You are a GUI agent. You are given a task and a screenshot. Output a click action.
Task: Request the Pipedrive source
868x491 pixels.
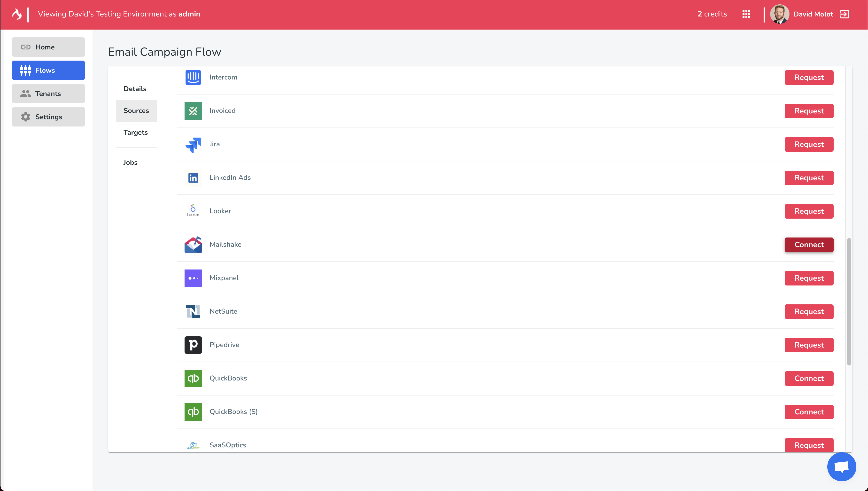click(809, 345)
